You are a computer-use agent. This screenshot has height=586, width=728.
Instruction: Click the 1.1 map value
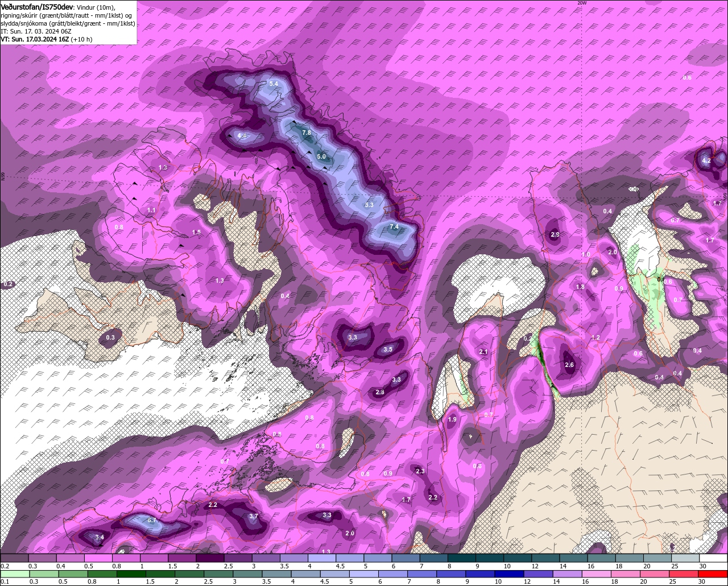[x=151, y=211]
